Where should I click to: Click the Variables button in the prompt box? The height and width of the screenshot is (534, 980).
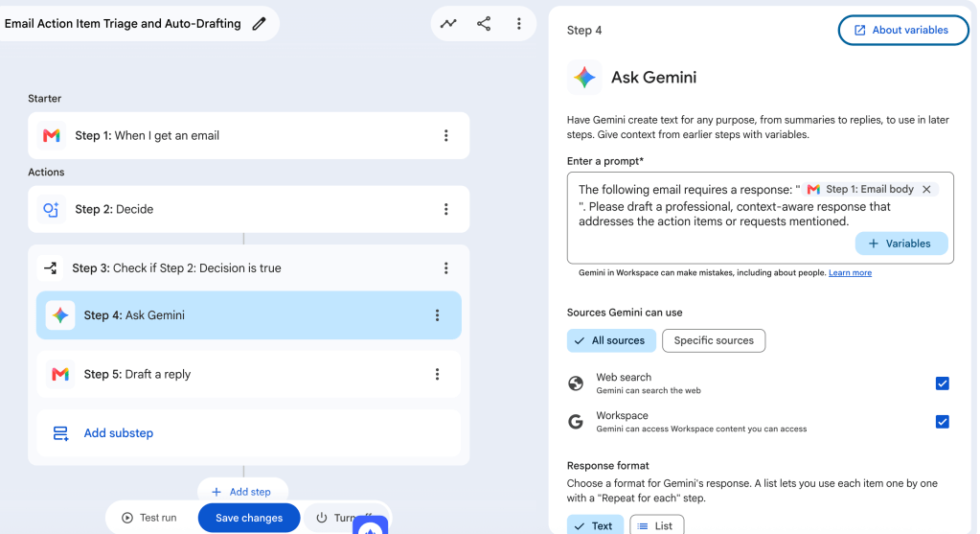click(901, 244)
